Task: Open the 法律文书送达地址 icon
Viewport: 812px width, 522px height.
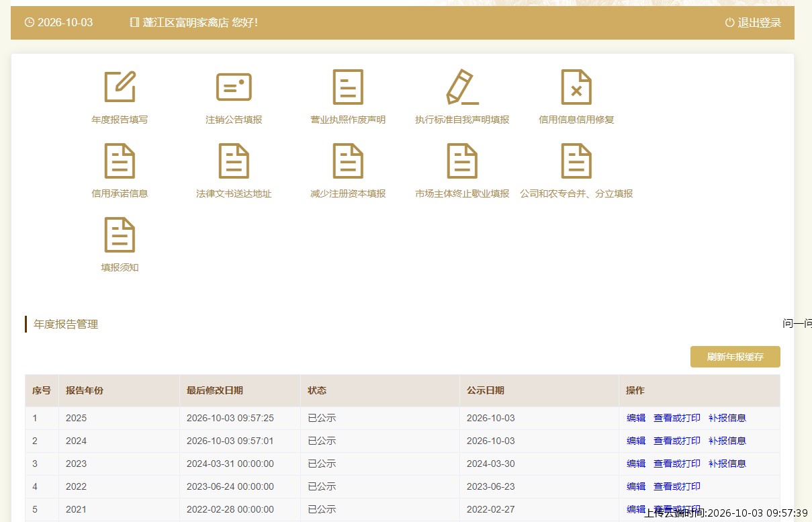Action: [x=234, y=161]
